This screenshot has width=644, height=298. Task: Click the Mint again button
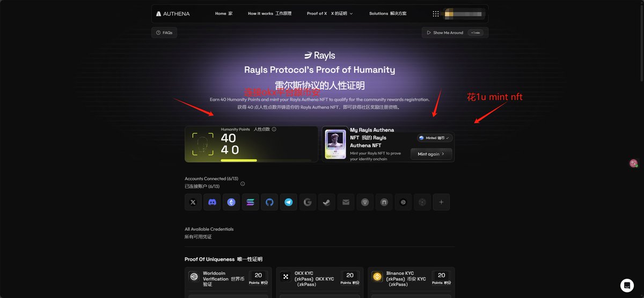(x=431, y=154)
